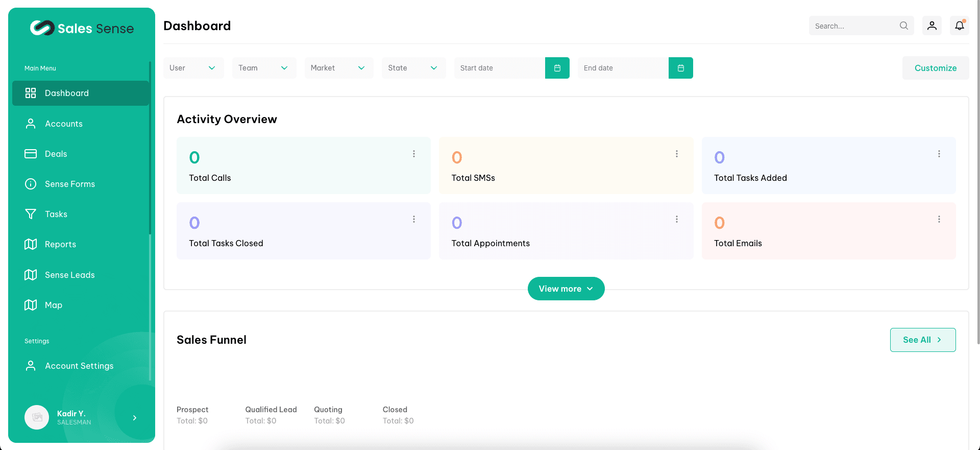Navigate to Sense Leads
980x450 pixels.
81,275
